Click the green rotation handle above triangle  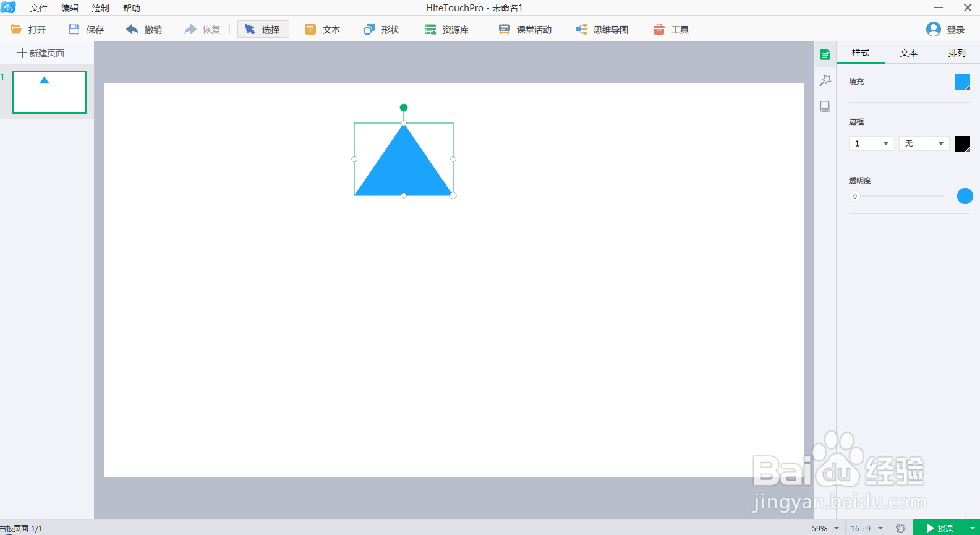[x=404, y=108]
